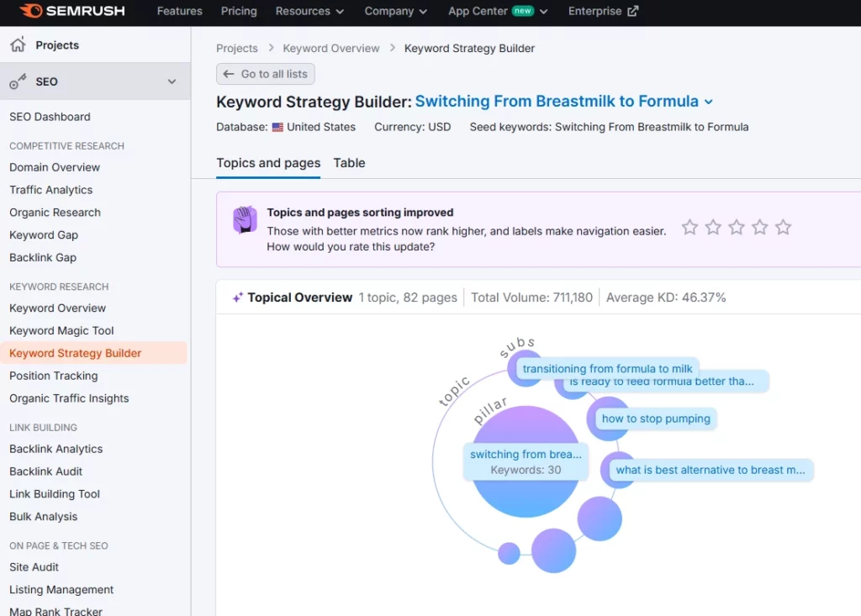The width and height of the screenshot is (861, 616).
Task: Click '1 topic, 82 pages' text
Action: 408,297
